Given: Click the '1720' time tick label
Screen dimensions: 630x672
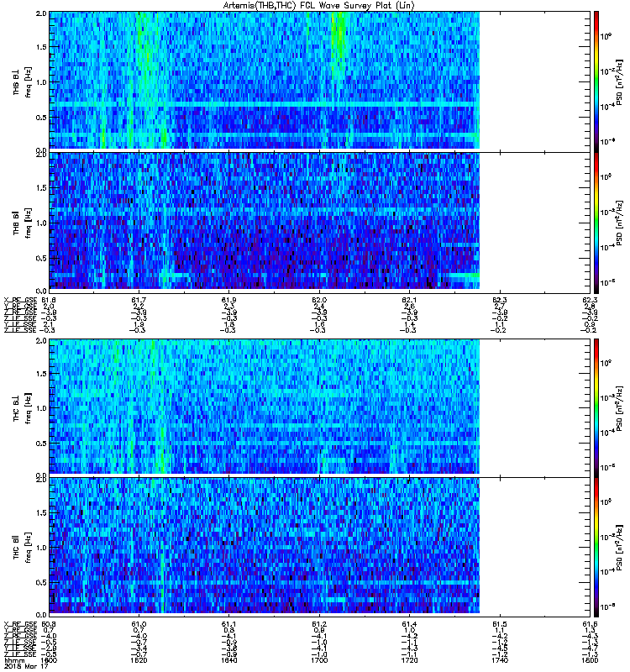Looking at the screenshot, I should [x=409, y=660].
